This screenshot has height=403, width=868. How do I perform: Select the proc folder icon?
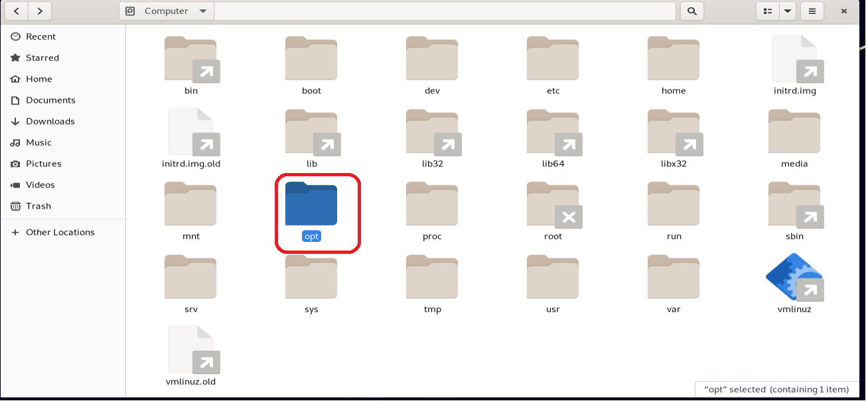pyautogui.click(x=432, y=204)
